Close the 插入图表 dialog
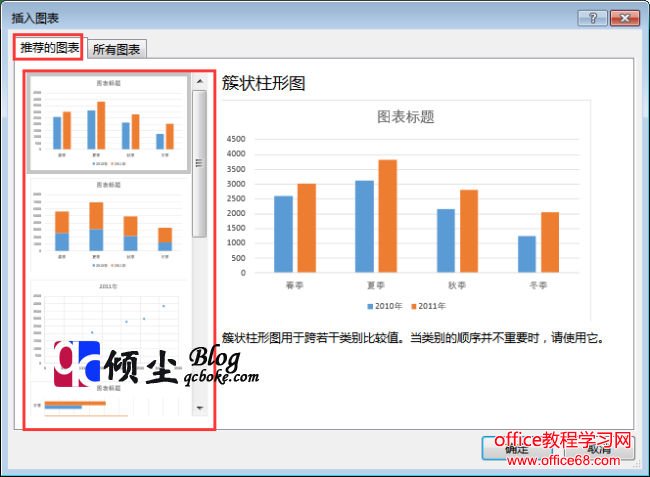650x477 pixels. (x=624, y=18)
